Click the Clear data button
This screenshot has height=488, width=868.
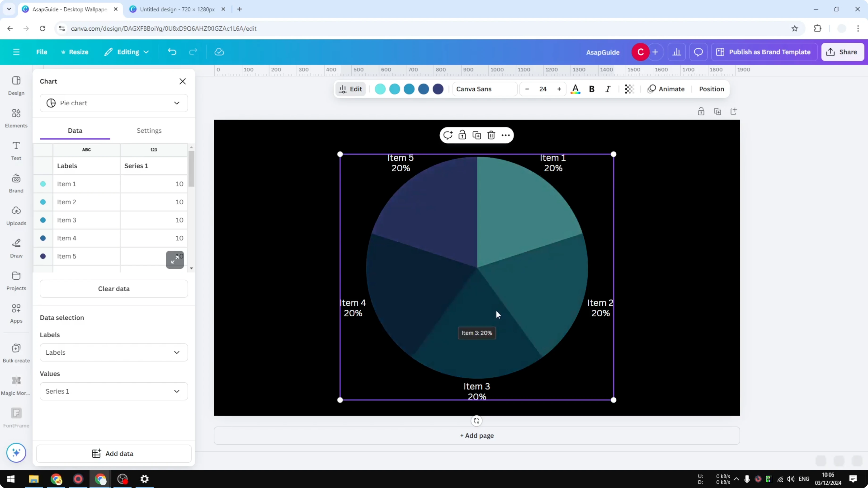pos(113,289)
